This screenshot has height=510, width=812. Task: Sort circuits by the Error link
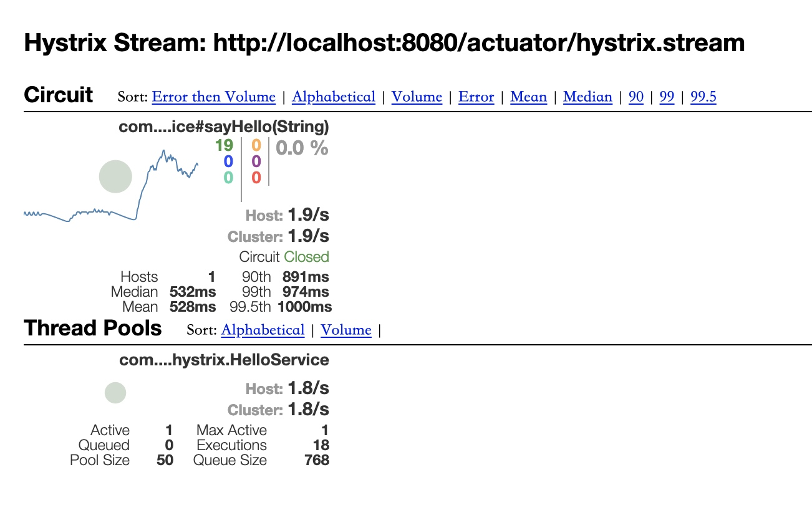coord(476,97)
